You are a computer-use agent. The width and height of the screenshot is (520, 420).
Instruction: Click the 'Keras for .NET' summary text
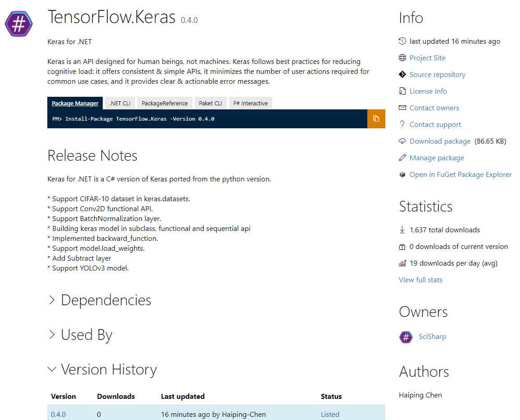(69, 42)
